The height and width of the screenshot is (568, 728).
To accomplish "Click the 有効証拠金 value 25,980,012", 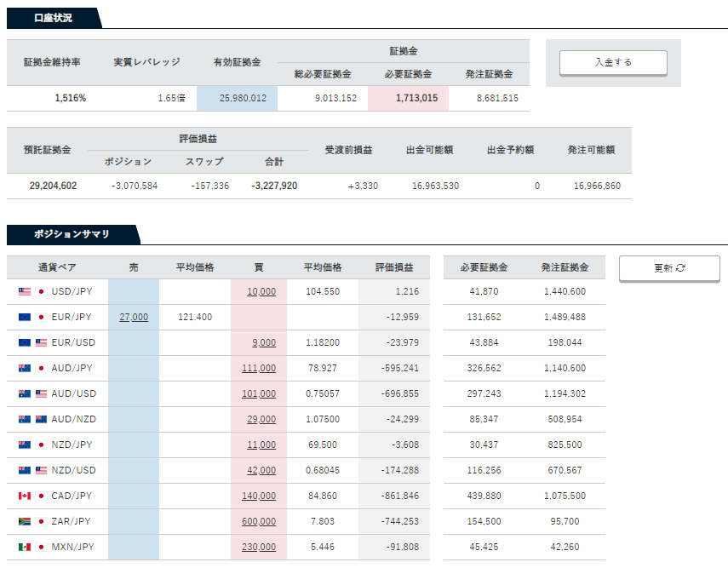I will [x=243, y=98].
